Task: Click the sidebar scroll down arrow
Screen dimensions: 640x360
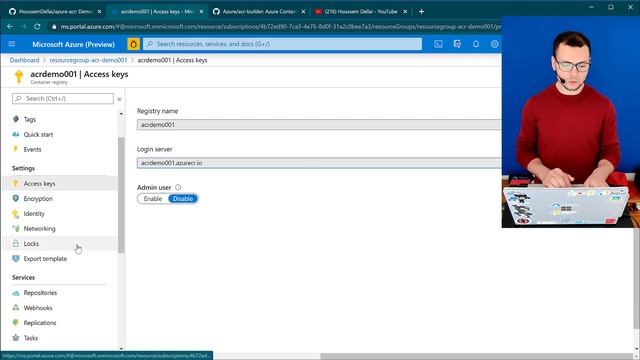Action: pos(121,349)
